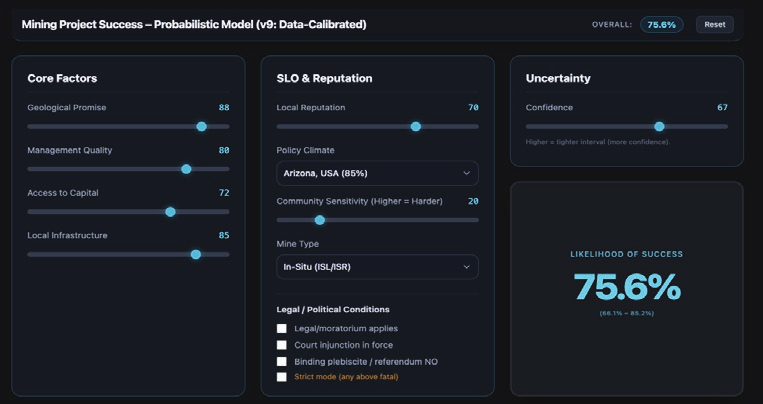Click the Access to Capital slider handle
763x404 pixels.
170,212
